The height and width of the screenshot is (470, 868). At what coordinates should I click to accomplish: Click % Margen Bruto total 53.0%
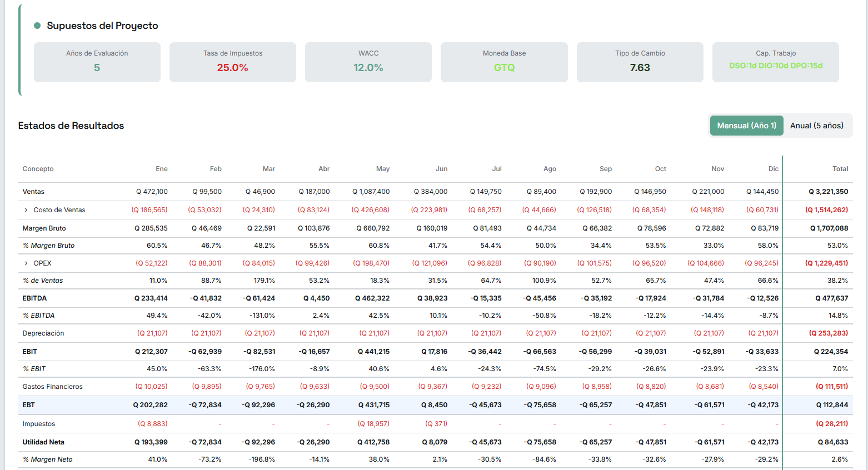pos(837,246)
